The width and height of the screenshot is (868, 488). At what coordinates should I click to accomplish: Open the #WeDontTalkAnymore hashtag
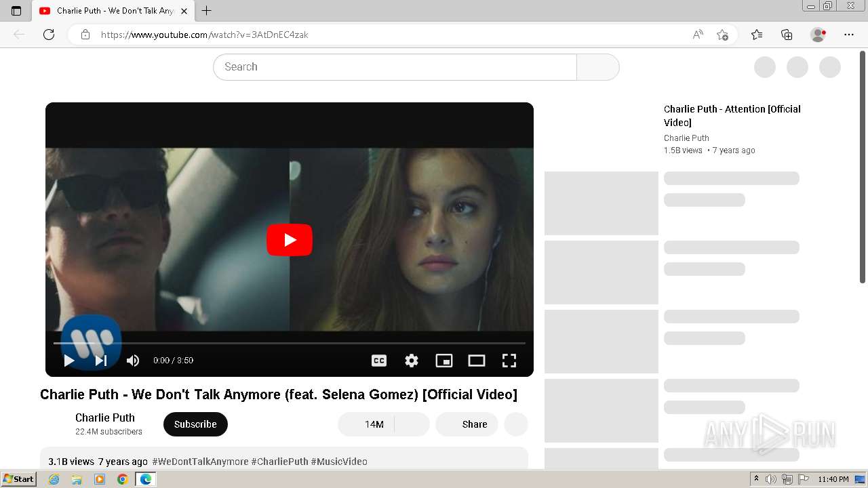coord(200,462)
